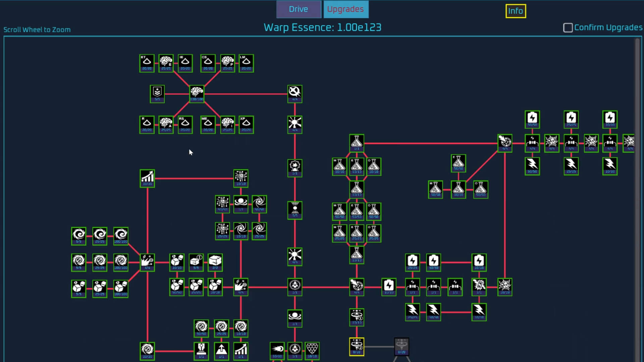Click the rank badge node showing 5/5
The image size is (644, 362).
157,94
